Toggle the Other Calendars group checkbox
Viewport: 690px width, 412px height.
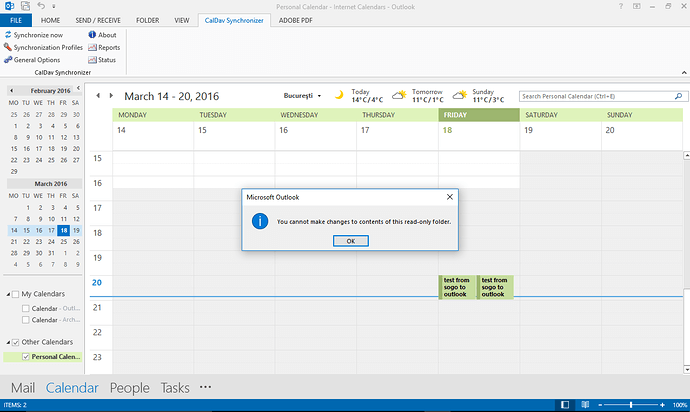click(15, 342)
